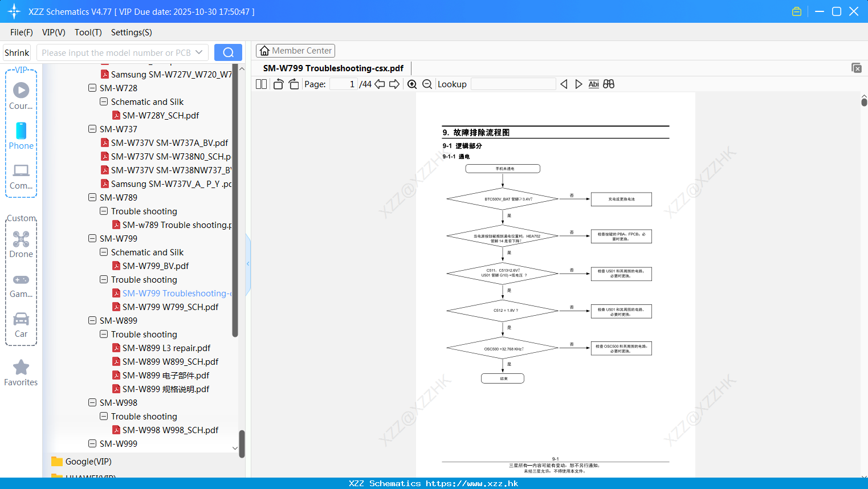Open model number dropdown arrow
868x489 pixels.
pos(199,52)
